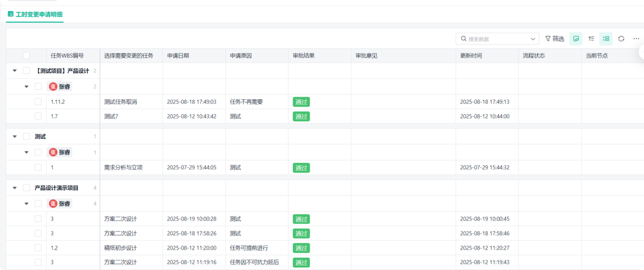The height and width of the screenshot is (270, 644).
Task: Click 方案二次设计 in 2025-08-18 17:58:26 row
Action: [x=120, y=234]
